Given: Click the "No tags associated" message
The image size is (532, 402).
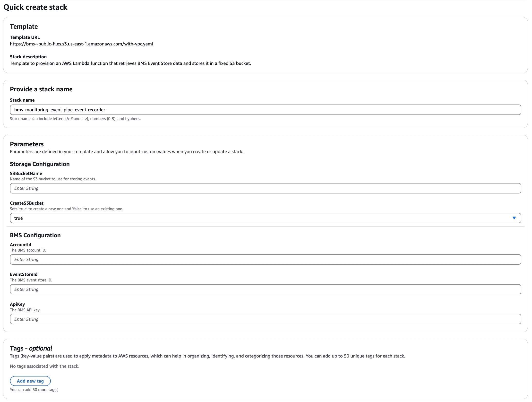Looking at the screenshot, I should point(44,366).
